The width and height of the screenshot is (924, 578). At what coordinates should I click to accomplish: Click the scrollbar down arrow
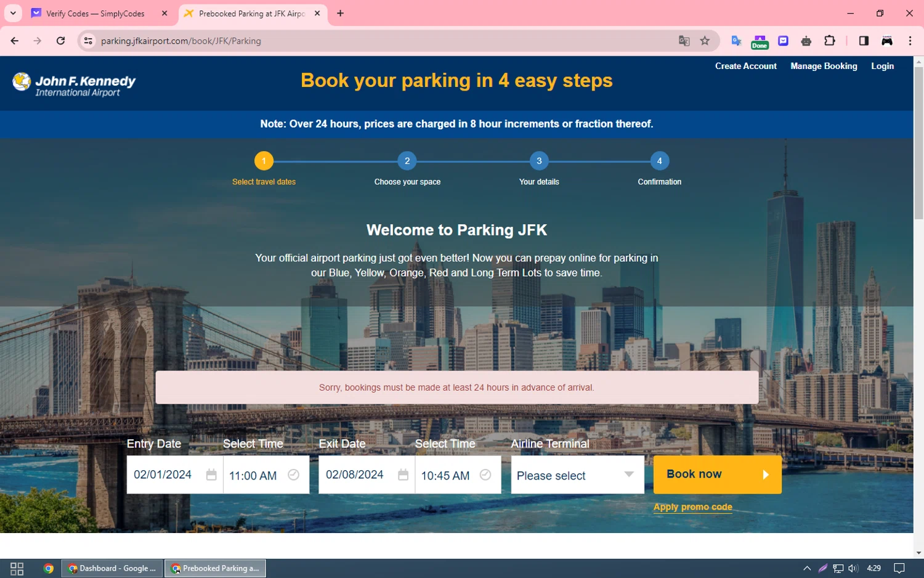(918, 553)
